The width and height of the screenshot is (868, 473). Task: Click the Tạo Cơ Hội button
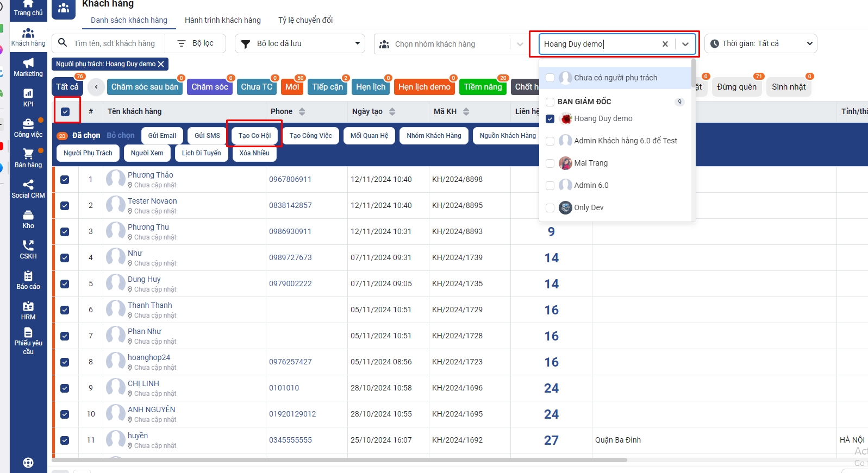pos(254,136)
